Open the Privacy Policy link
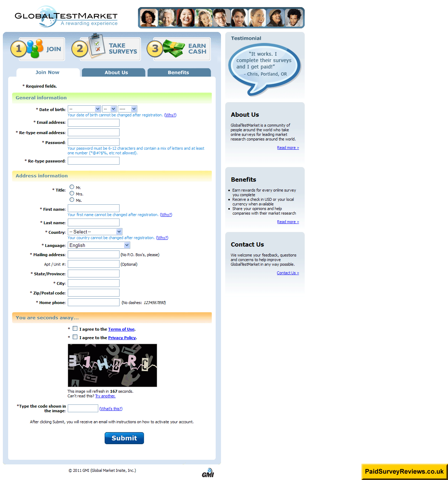Image resolution: width=448 pixels, height=480 pixels. 122,338
